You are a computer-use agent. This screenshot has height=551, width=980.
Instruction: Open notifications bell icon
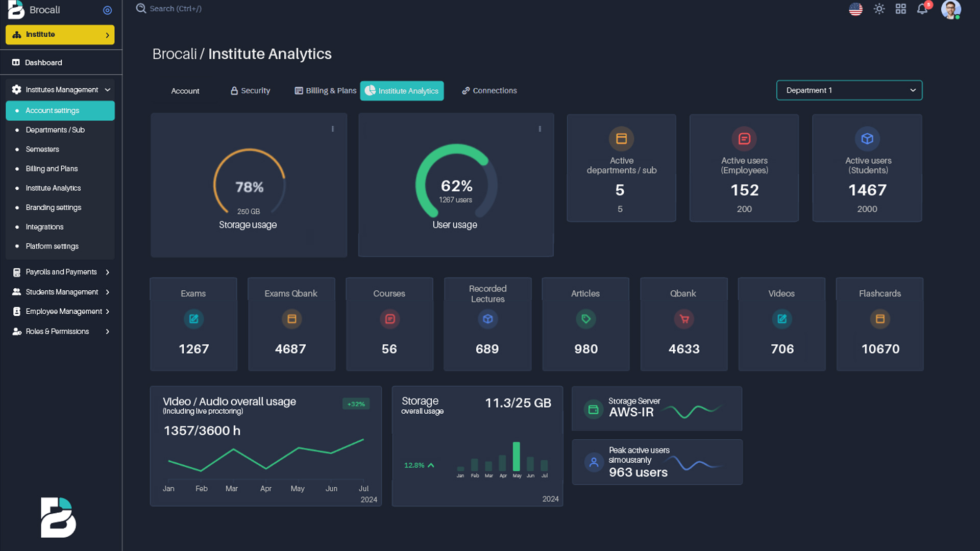click(x=922, y=9)
